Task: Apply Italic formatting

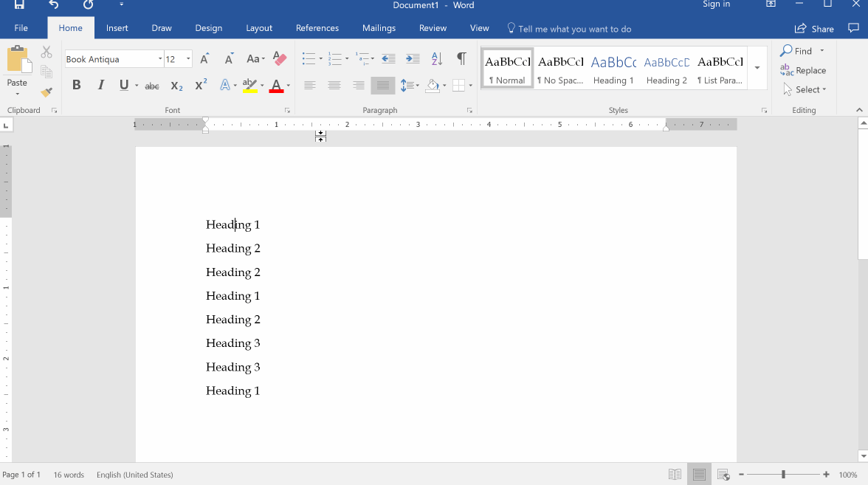Action: coord(100,85)
